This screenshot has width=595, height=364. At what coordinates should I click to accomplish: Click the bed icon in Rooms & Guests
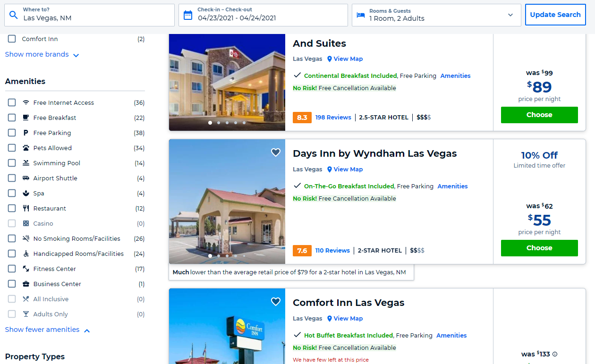coord(361,15)
